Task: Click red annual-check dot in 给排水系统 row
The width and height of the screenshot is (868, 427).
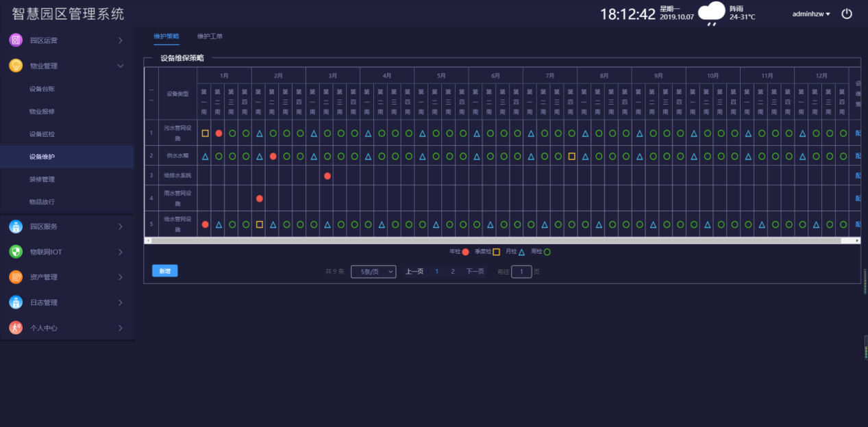Action: click(327, 176)
